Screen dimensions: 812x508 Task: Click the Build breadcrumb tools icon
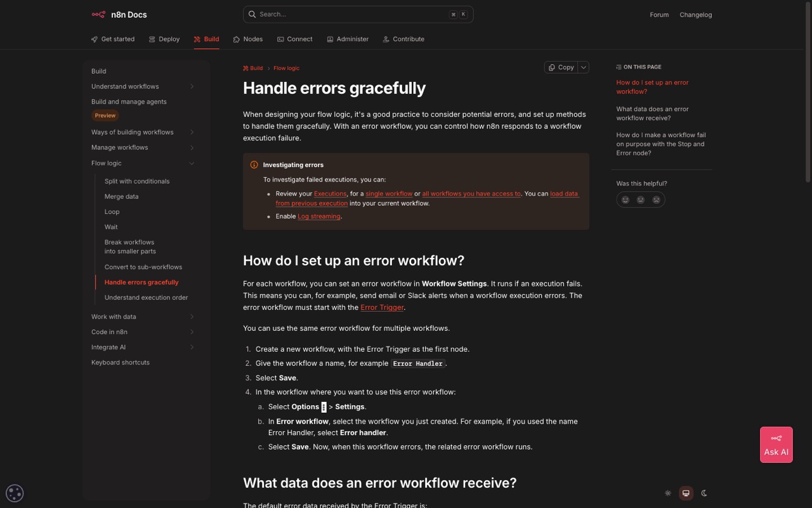coord(246,68)
